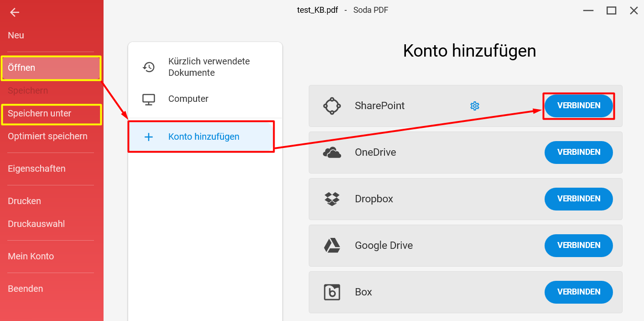
Task: Click the Box logo icon
Action: click(332, 292)
